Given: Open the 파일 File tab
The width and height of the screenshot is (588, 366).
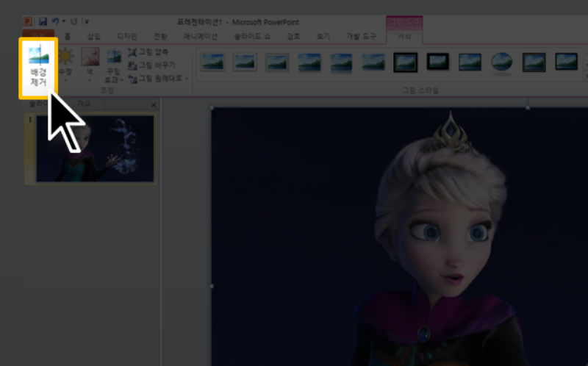Looking at the screenshot, I should [38, 35].
